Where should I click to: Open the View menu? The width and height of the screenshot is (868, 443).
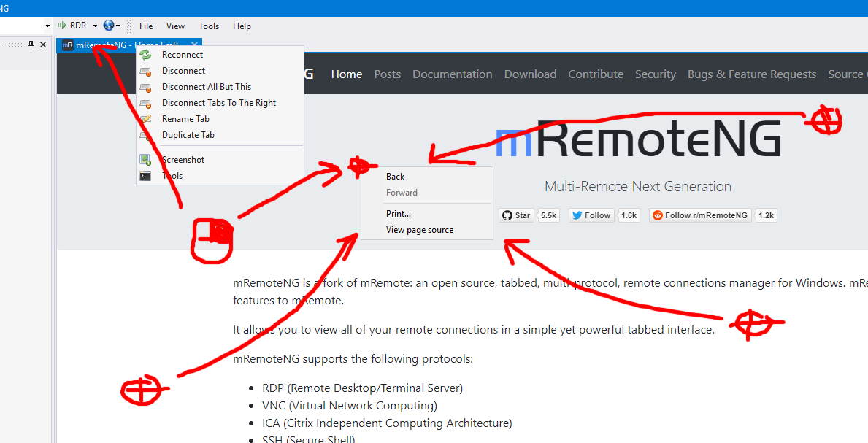pyautogui.click(x=175, y=26)
